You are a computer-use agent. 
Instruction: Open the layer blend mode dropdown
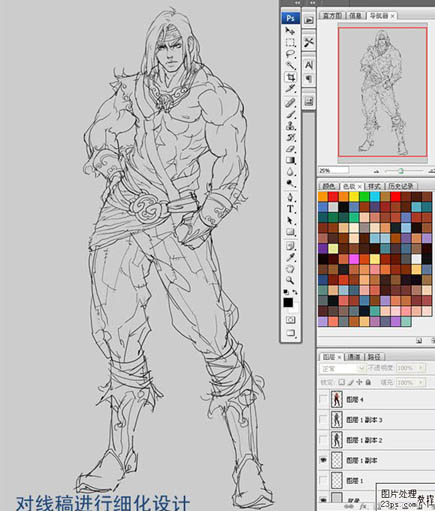(343, 368)
